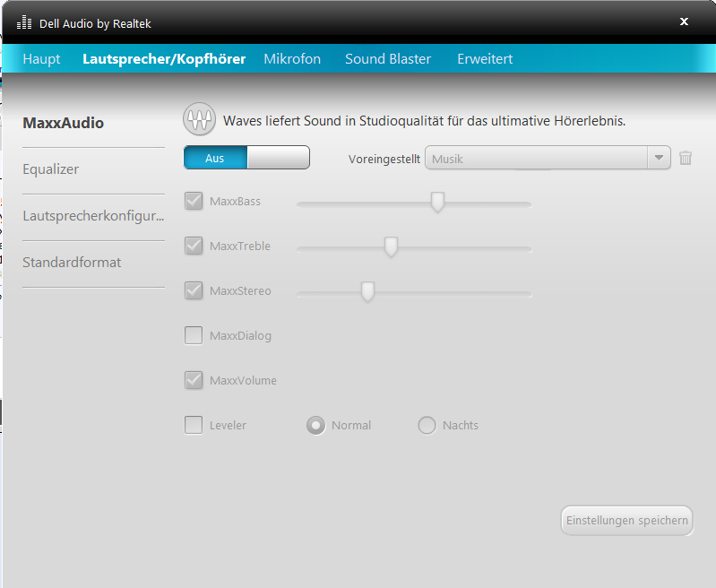The height and width of the screenshot is (588, 716).
Task: Toggle the MaxxBass checkbox
Action: pyautogui.click(x=194, y=201)
